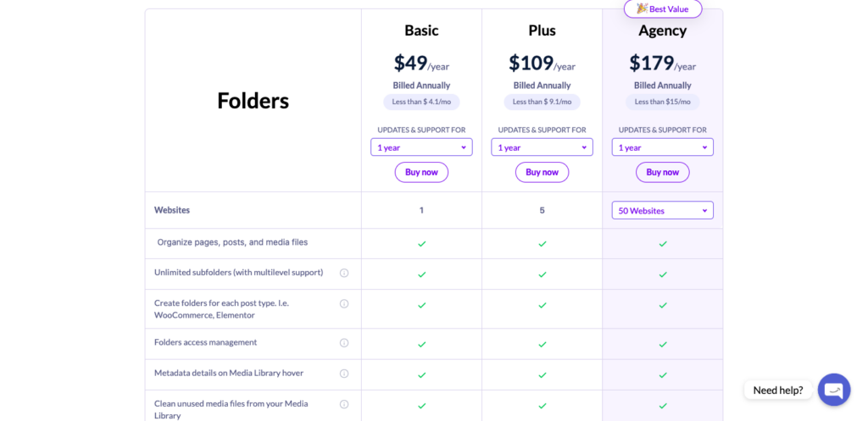Open Agency plan support duration dropdown
The image size is (868, 421).
click(x=663, y=147)
